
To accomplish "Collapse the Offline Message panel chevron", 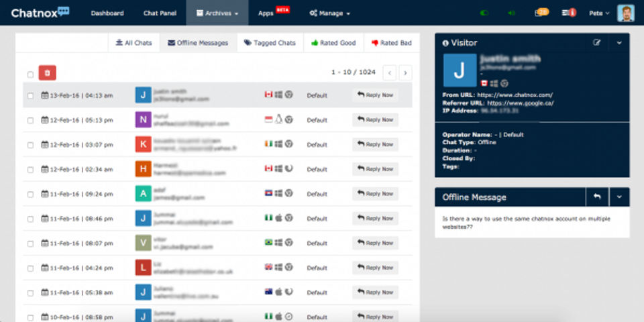I will click(x=619, y=197).
